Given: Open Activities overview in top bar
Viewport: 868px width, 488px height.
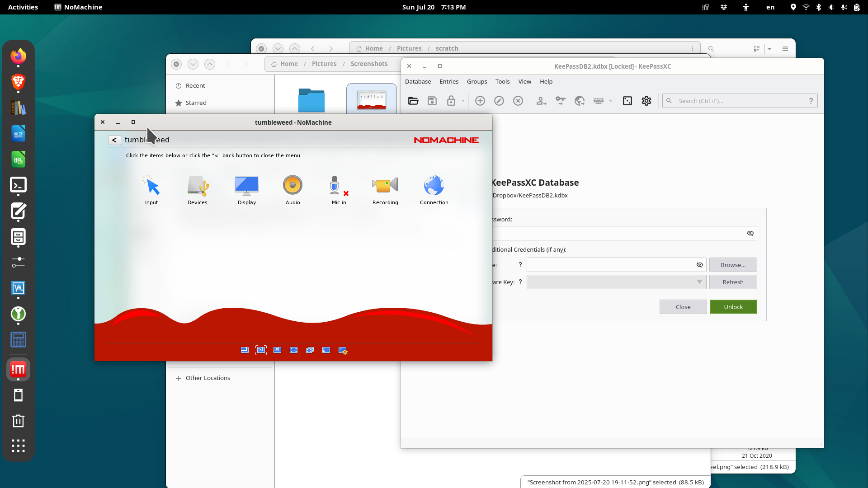Looking at the screenshot, I should [23, 7].
